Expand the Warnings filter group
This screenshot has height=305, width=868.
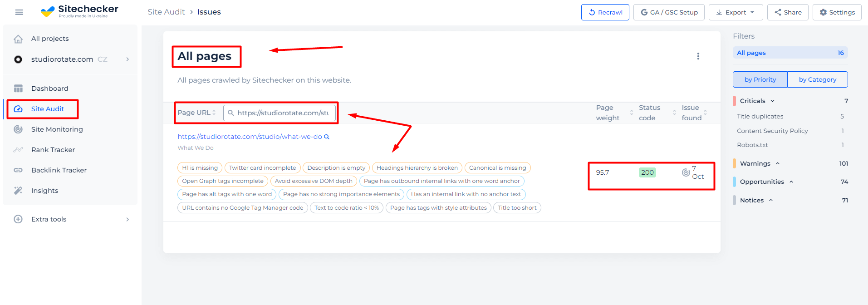(x=778, y=164)
